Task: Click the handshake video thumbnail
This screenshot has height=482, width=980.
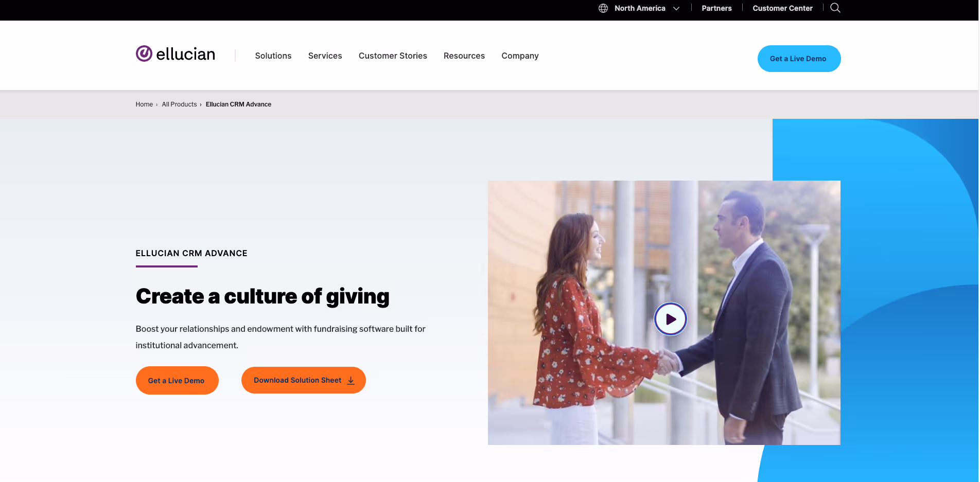Action: click(664, 312)
